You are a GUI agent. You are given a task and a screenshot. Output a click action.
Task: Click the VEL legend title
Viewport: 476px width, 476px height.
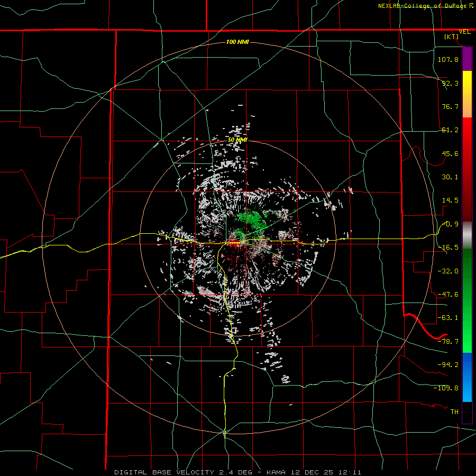point(465,32)
